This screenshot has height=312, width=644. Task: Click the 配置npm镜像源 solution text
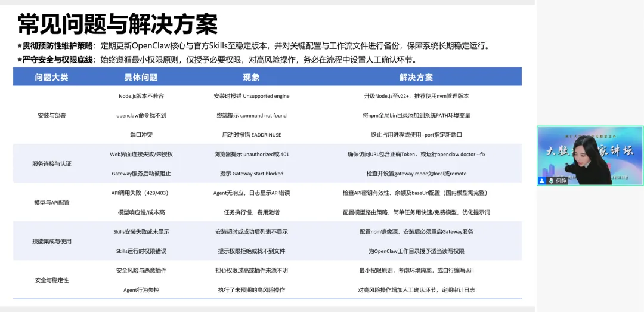point(416,232)
